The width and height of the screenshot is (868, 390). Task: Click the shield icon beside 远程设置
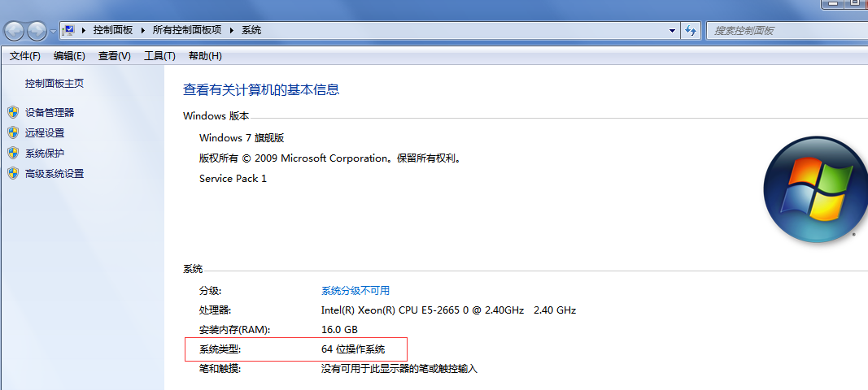click(x=12, y=132)
